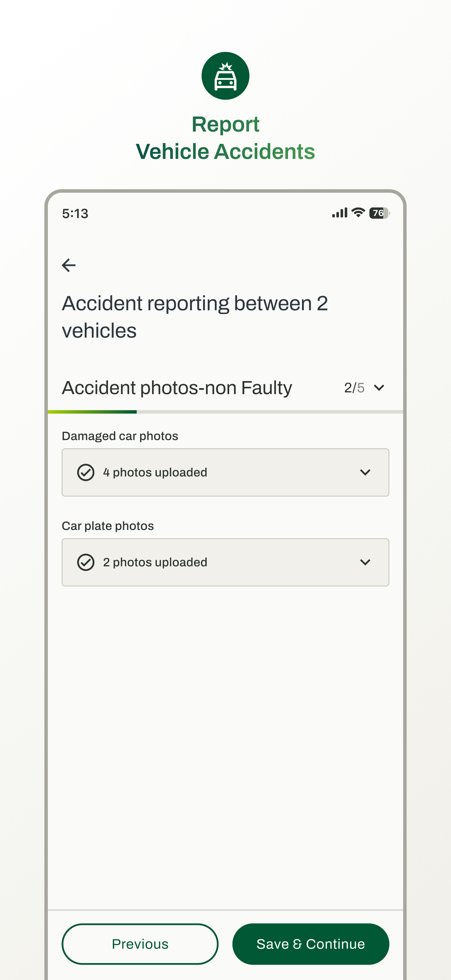Open the 4 photos uploaded field
Screen dimensions: 451x980
(x=225, y=473)
